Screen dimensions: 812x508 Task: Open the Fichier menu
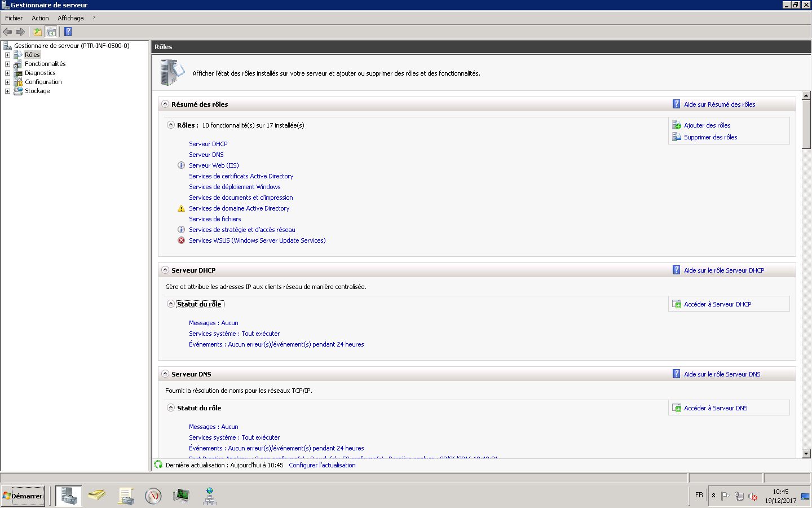[x=14, y=18]
